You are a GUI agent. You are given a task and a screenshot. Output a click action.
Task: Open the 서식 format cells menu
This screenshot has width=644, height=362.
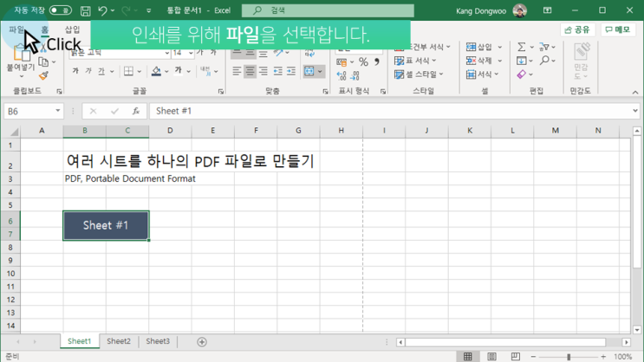482,74
